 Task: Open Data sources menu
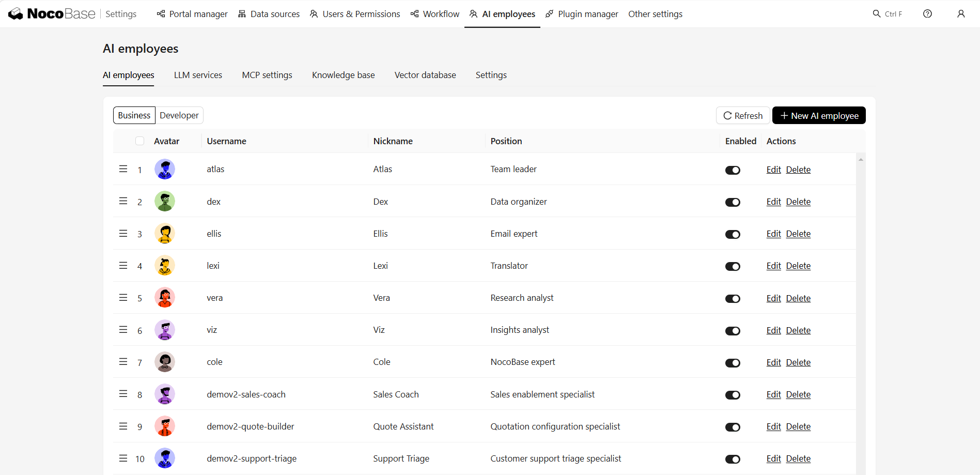pos(269,14)
